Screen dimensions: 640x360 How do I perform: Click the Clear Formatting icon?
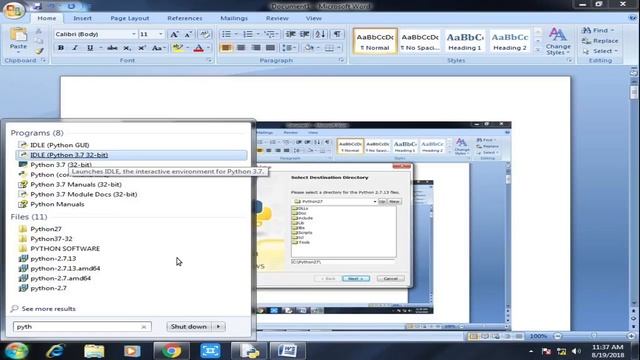point(204,34)
